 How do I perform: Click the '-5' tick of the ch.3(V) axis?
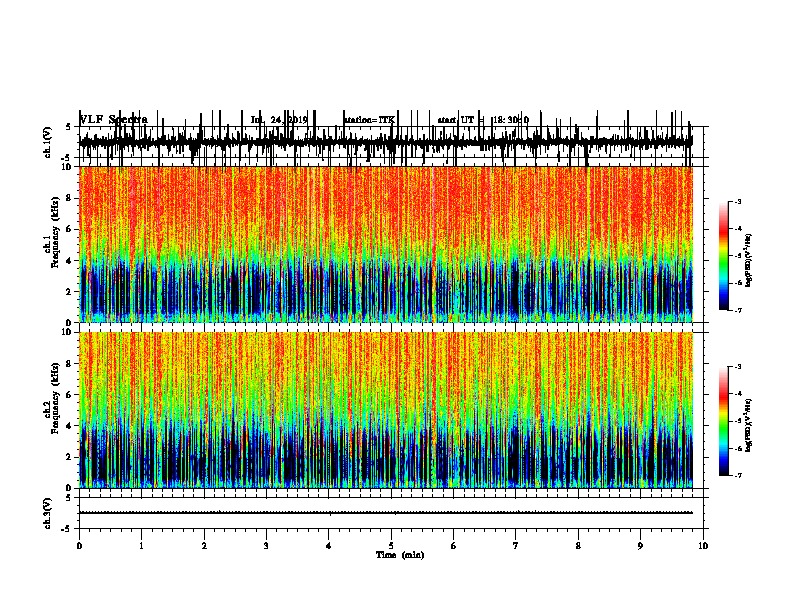pos(67,529)
